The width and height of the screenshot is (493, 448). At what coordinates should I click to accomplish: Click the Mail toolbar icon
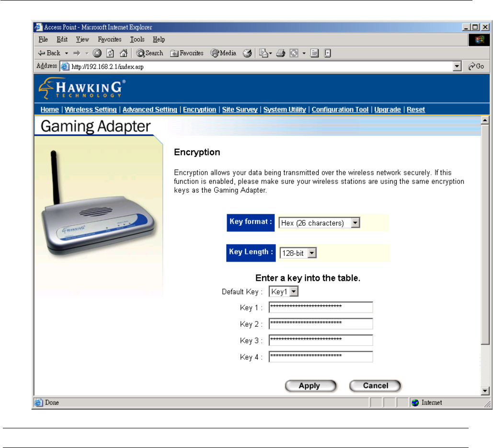[x=264, y=53]
